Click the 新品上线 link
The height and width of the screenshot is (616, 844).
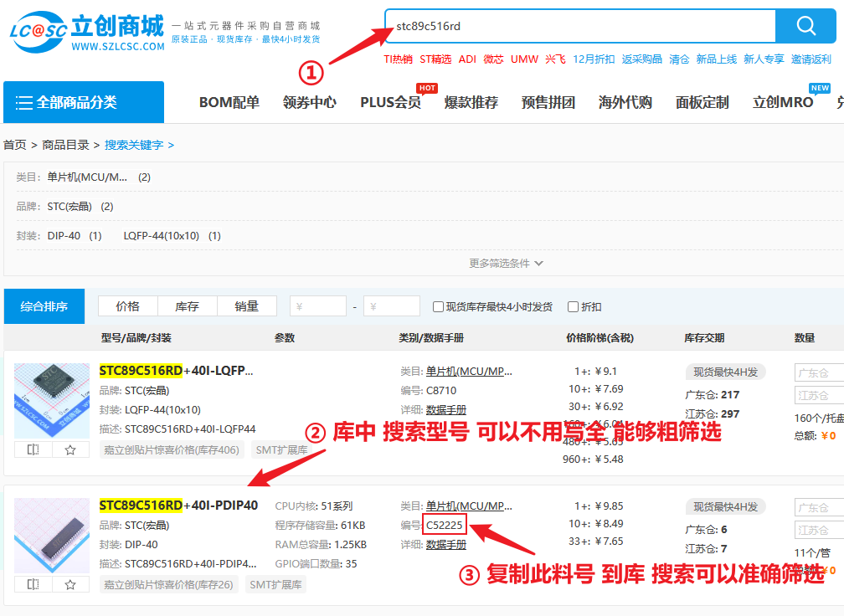(717, 59)
